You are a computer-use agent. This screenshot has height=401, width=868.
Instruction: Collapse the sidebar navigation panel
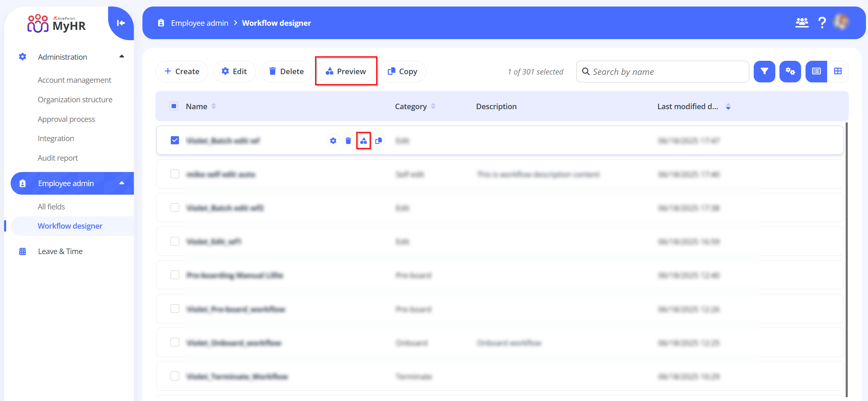click(121, 23)
